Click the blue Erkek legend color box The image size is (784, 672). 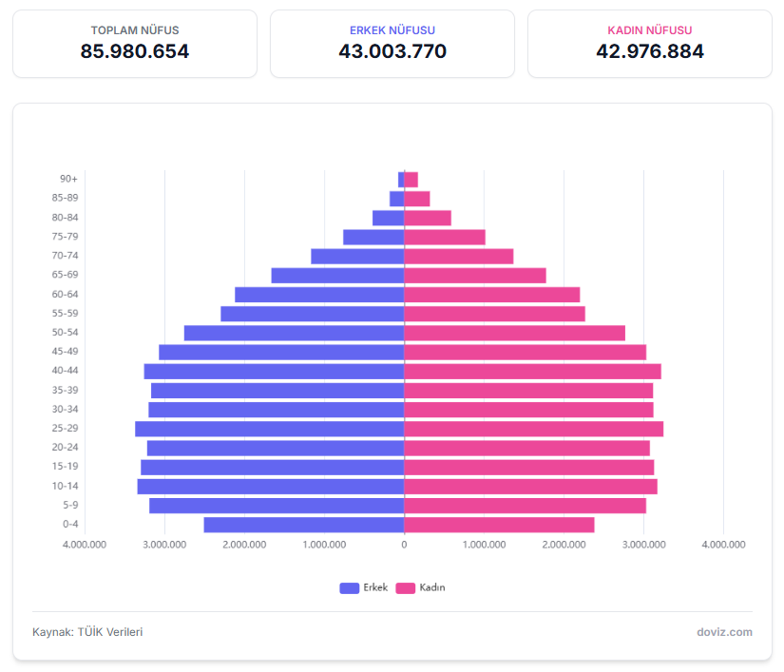pyautogui.click(x=349, y=587)
